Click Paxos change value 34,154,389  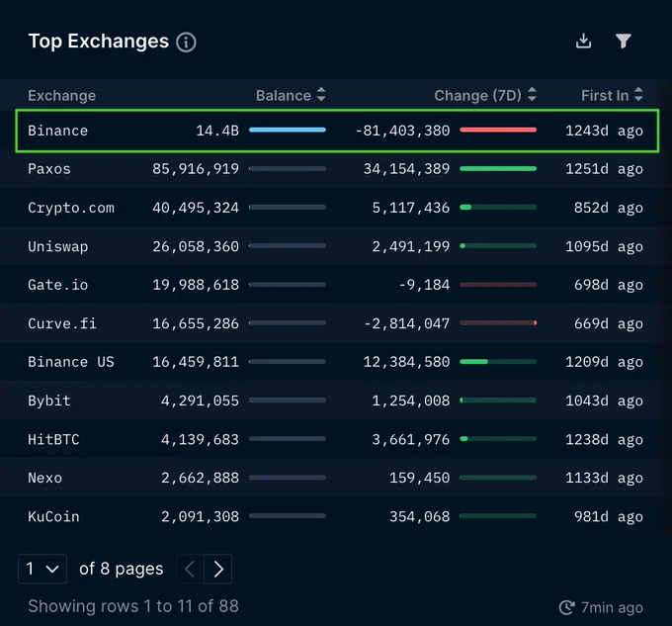pos(407,169)
